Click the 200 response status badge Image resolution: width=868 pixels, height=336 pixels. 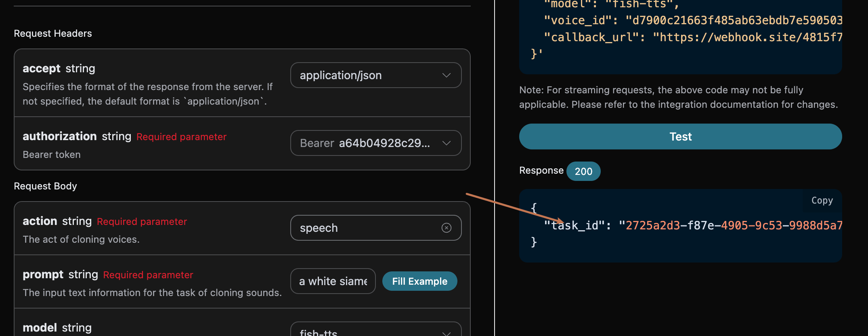click(583, 172)
